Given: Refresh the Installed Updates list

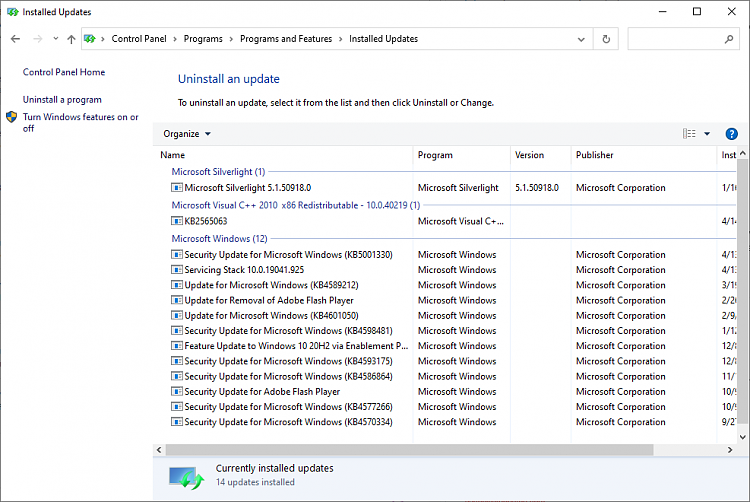Looking at the screenshot, I should tap(606, 39).
